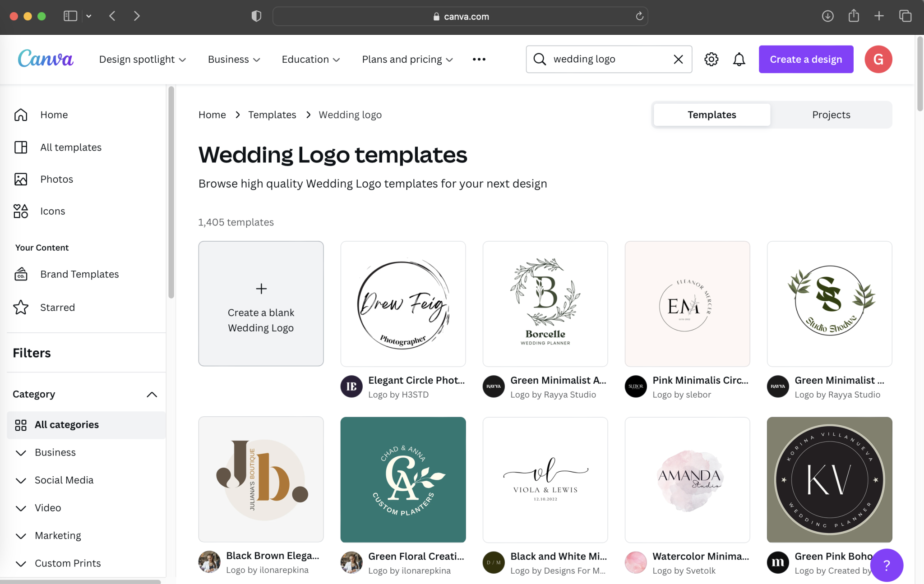The image size is (924, 584).
Task: Clear the search with the X icon
Action: tap(678, 59)
